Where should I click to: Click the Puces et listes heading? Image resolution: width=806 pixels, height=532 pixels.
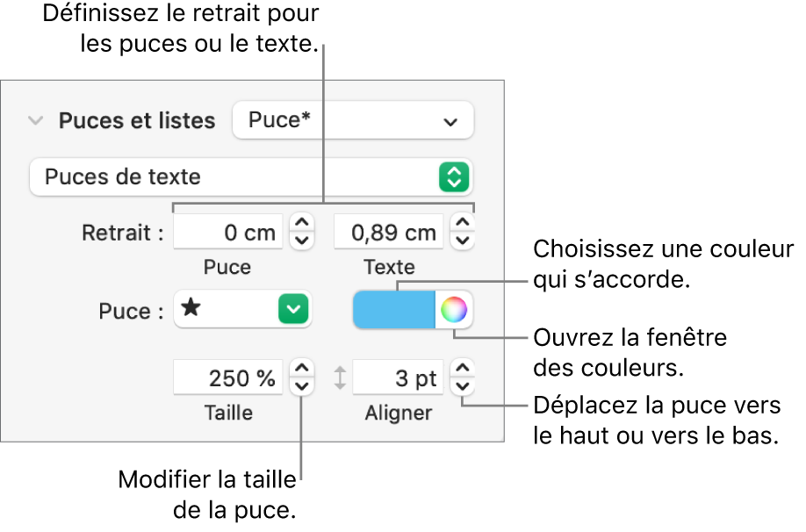[137, 121]
